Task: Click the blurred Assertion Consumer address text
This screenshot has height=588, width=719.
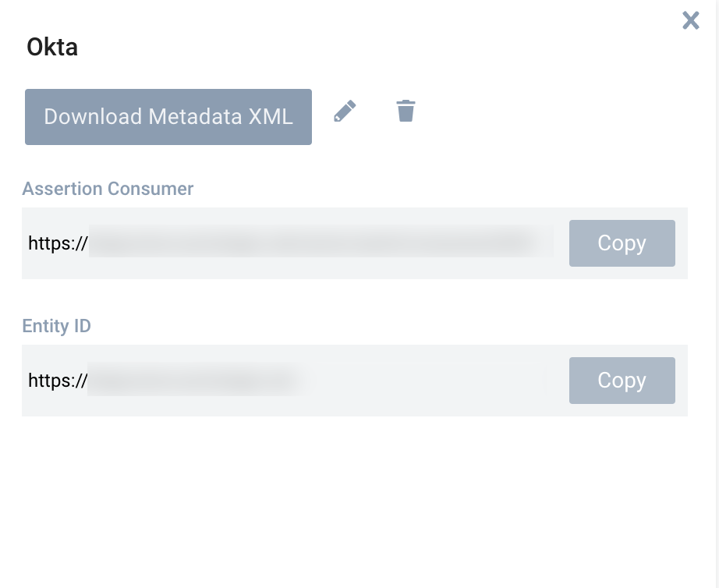Action: [x=320, y=242]
